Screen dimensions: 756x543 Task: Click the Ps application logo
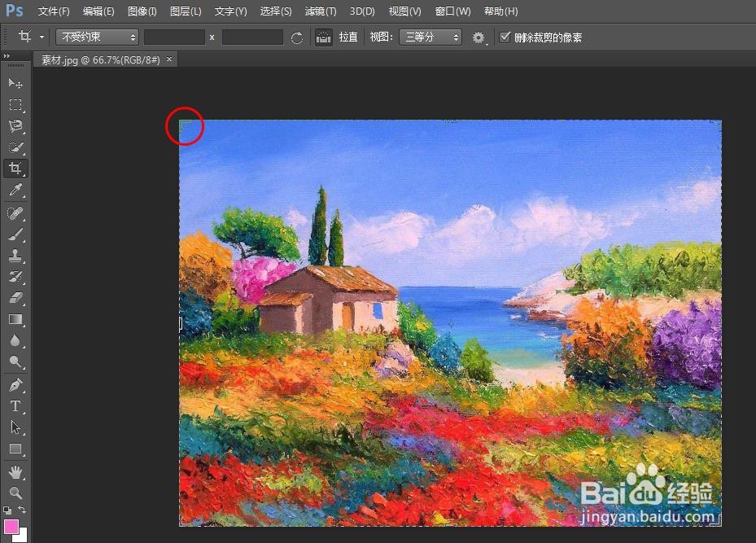pos(15,11)
